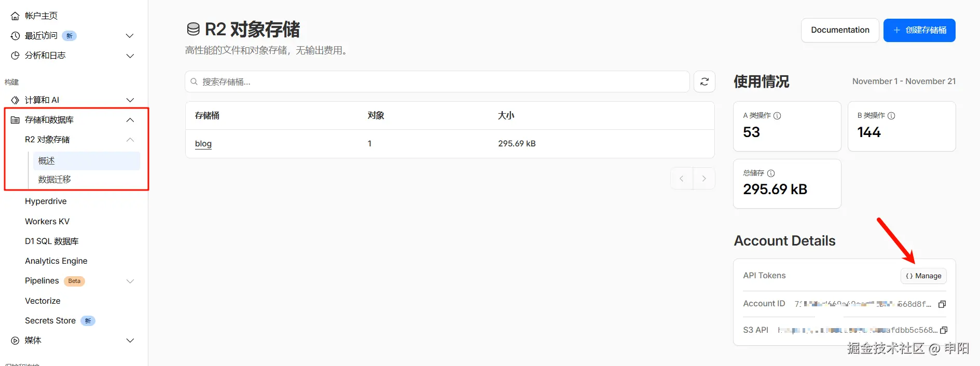Click the 53 A 类操作 value
Viewport: 980px width, 366px height.
(x=751, y=132)
